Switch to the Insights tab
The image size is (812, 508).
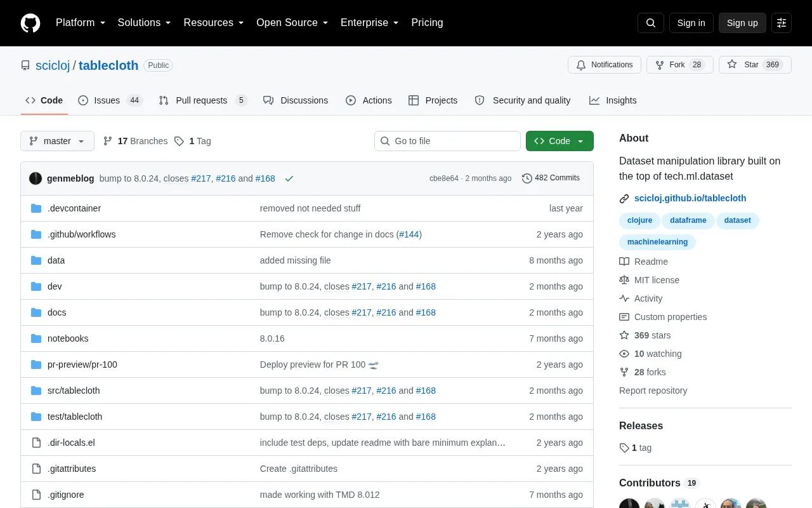click(x=613, y=100)
